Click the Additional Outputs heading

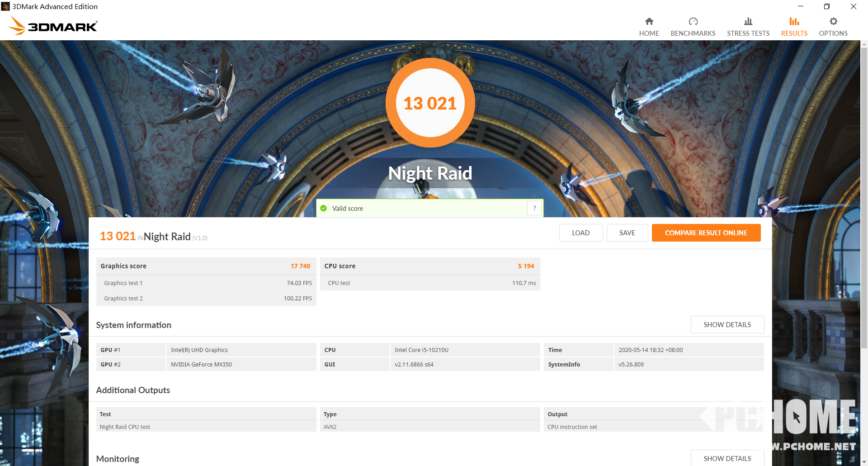tap(133, 390)
